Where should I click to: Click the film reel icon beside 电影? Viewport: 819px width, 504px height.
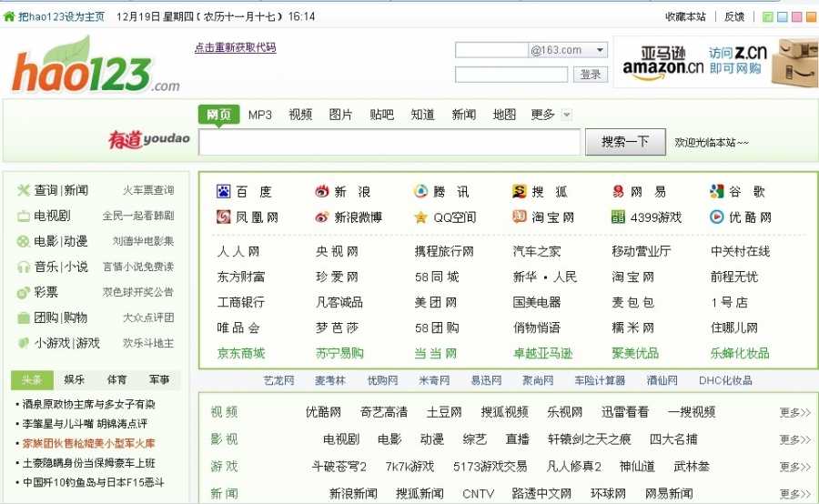click(x=23, y=241)
